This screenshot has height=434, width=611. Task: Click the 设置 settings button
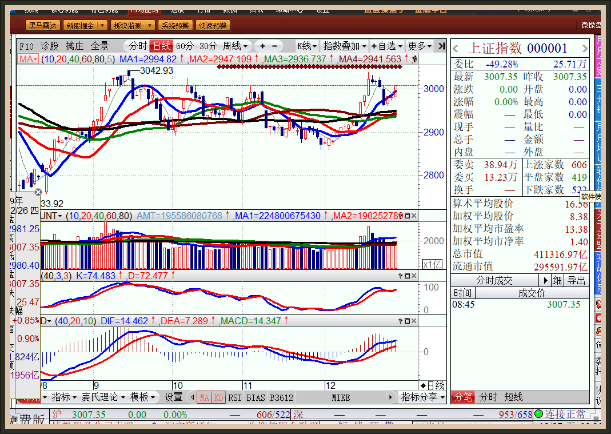[173, 397]
